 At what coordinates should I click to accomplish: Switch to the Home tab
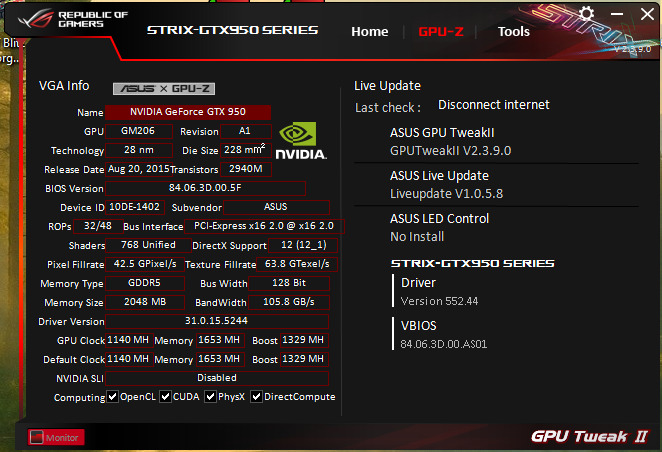tap(369, 31)
